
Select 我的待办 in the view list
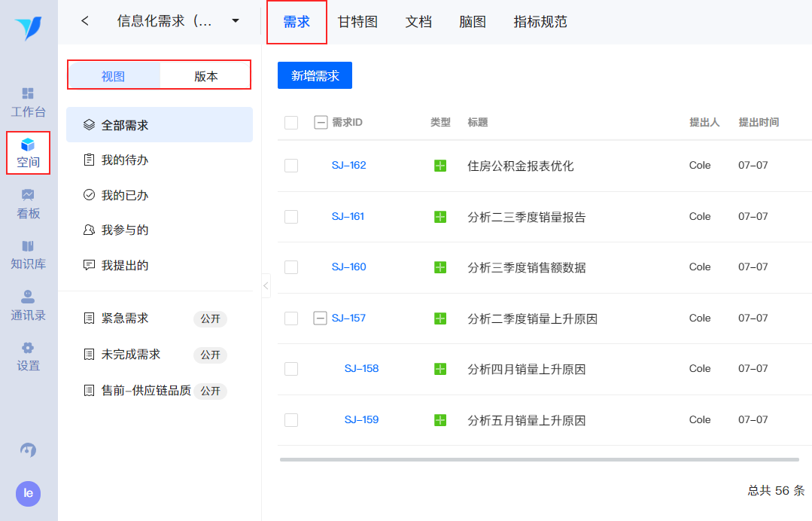(125, 160)
